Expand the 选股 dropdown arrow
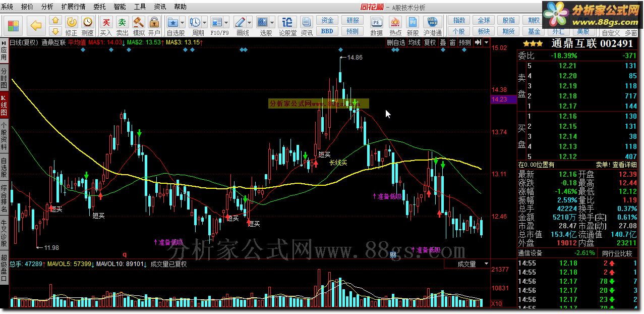This screenshot has height=314, width=644. pyautogui.click(x=272, y=23)
